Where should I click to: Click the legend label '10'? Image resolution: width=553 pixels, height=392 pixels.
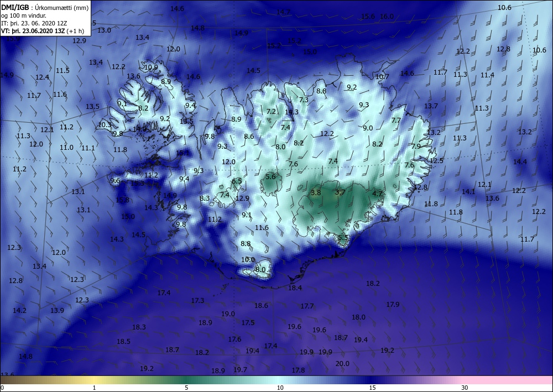click(x=280, y=388)
